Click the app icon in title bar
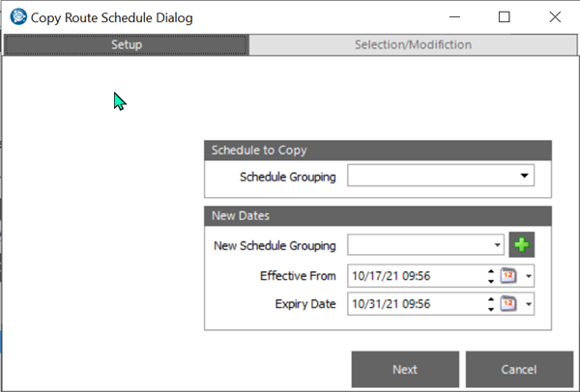Screen dimensions: 580x392 (16, 16)
